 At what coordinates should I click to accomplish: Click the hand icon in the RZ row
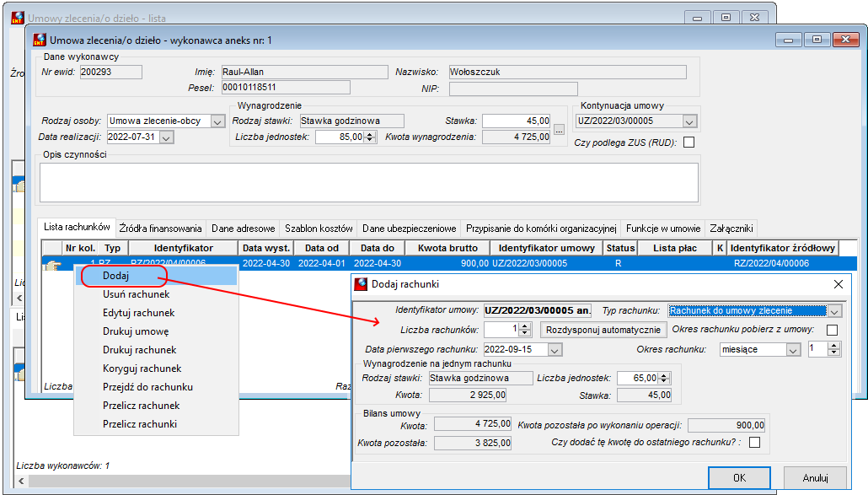[52, 265]
